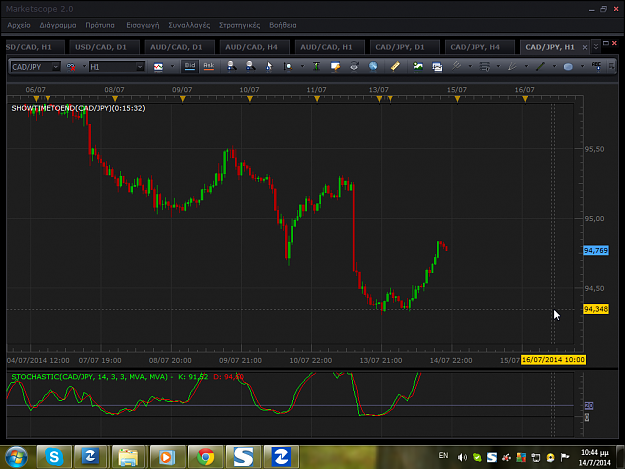Screen dimensions: 625x469
Task: Click the chart type icon
Action: [158, 67]
